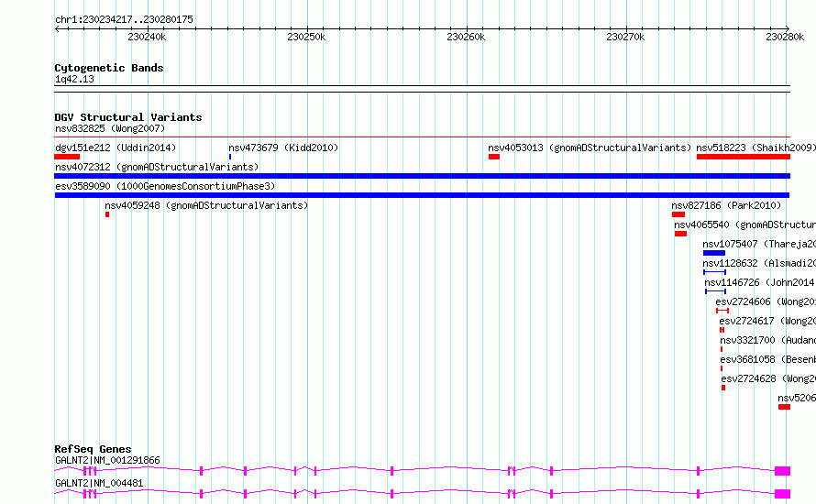Open the nsv4059248 gnomAD variant label
The width and height of the screenshot is (816, 504).
(x=206, y=205)
